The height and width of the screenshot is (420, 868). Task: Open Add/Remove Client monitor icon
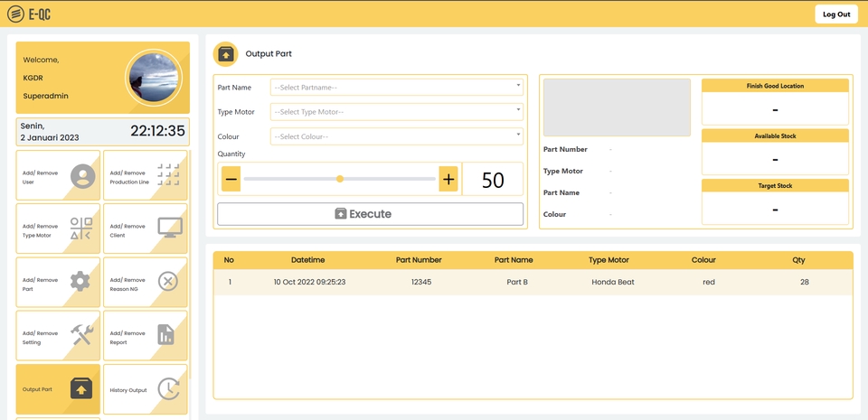(x=170, y=228)
